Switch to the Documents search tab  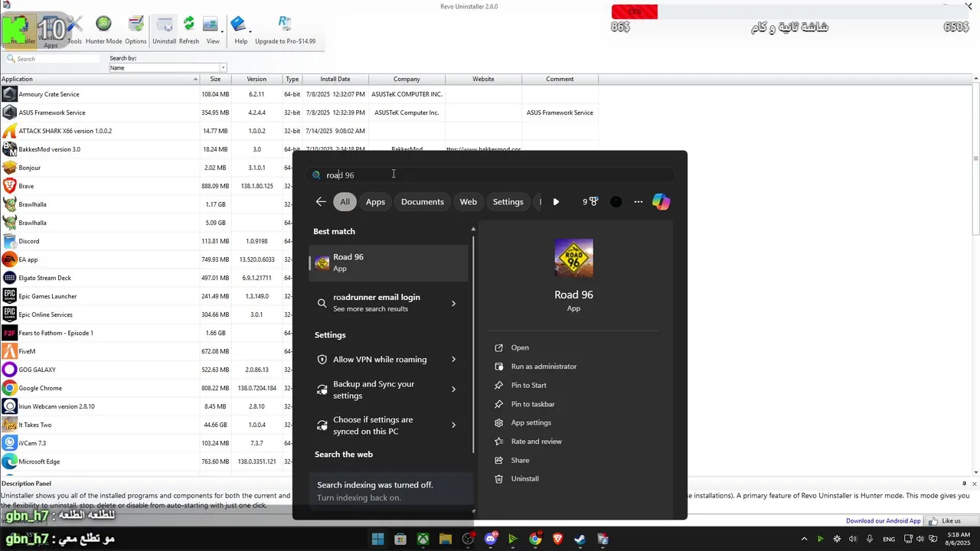click(x=423, y=202)
